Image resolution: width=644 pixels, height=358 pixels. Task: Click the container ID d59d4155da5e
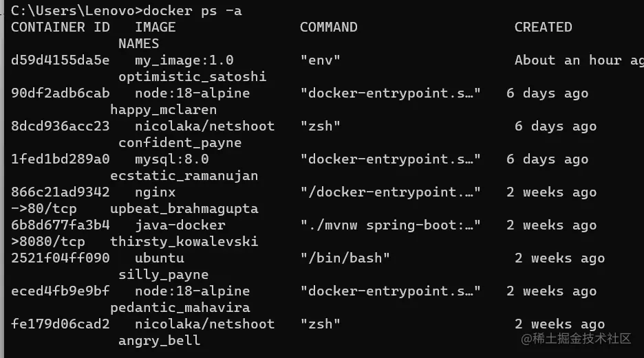click(60, 60)
